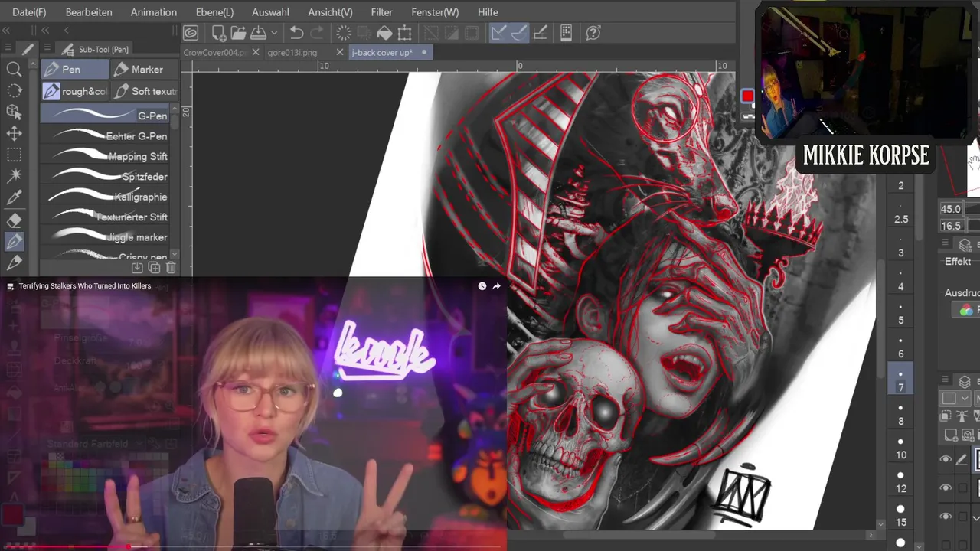Viewport: 980px width, 551px height.
Task: Activate the Scale/Transform command icon
Action: pos(405,33)
